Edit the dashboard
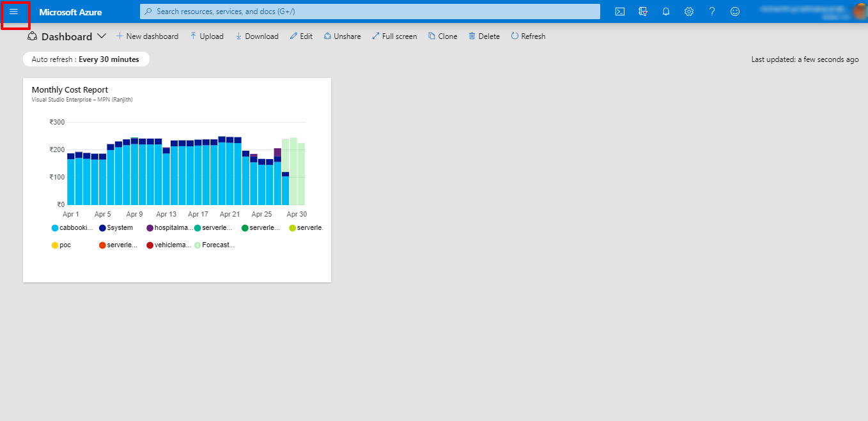The height and width of the screenshot is (421, 868). (301, 36)
